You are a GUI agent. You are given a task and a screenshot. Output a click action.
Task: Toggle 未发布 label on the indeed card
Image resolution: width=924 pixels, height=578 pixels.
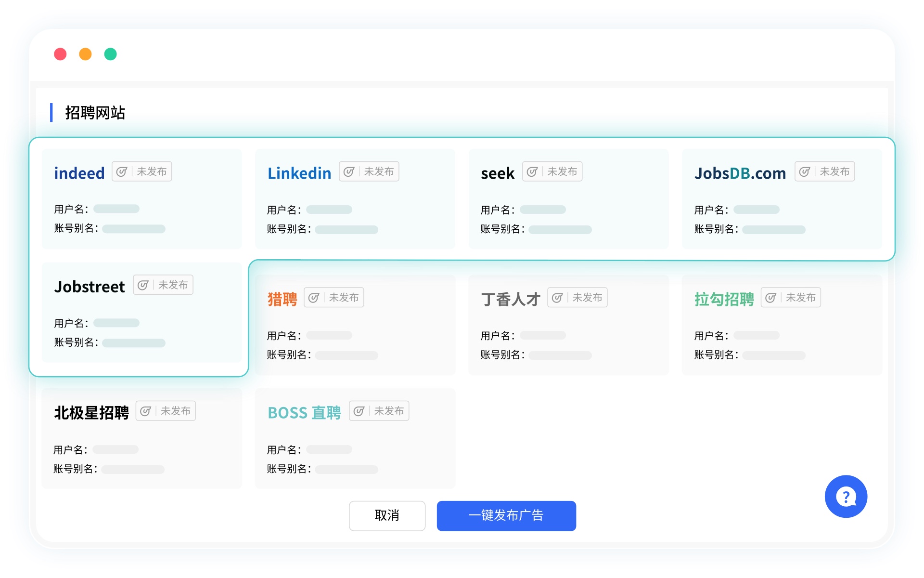(x=152, y=172)
